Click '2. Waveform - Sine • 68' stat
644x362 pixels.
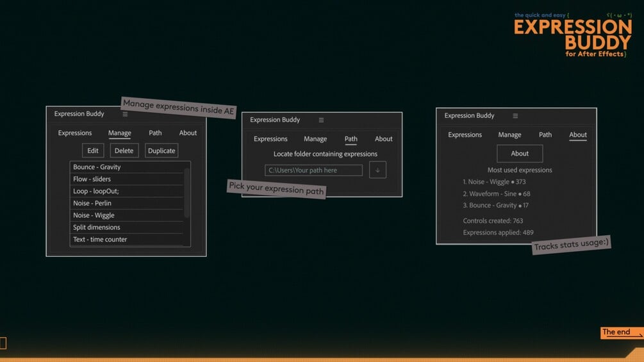(496, 193)
